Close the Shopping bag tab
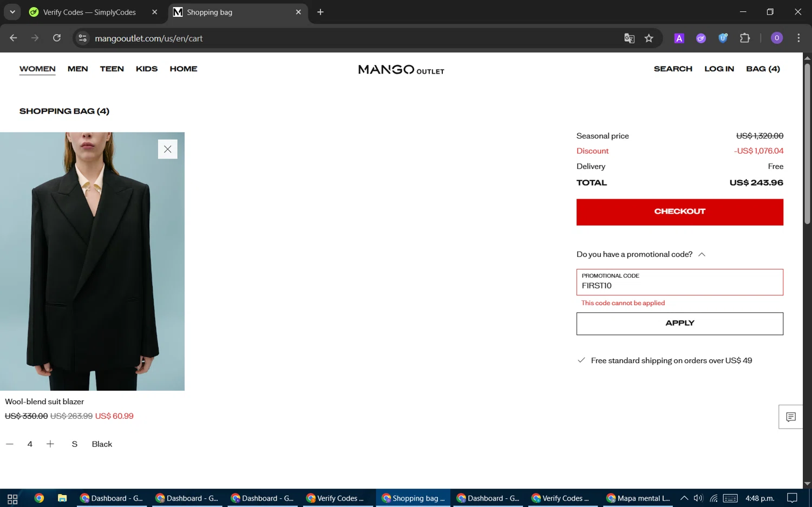The height and width of the screenshot is (507, 812). (298, 12)
